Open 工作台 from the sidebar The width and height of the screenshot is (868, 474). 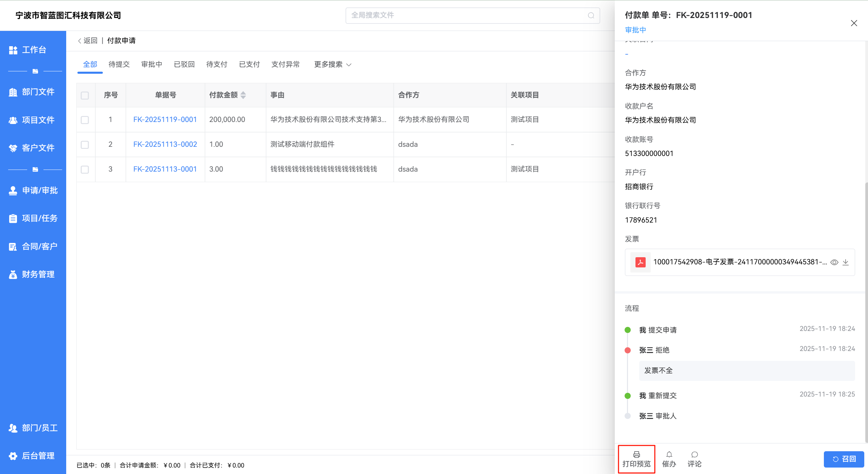(x=33, y=50)
